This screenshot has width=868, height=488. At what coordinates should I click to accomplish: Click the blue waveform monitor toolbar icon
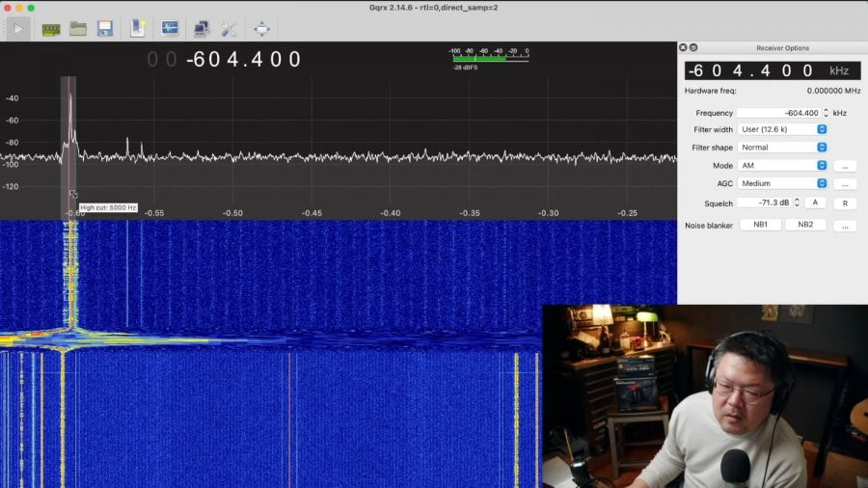170,28
